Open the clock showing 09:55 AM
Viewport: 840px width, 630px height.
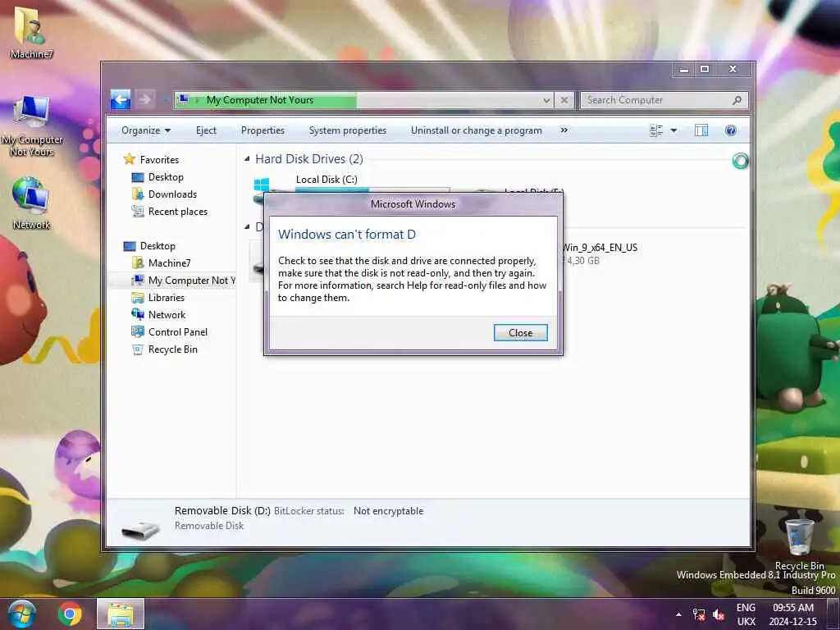click(793, 614)
